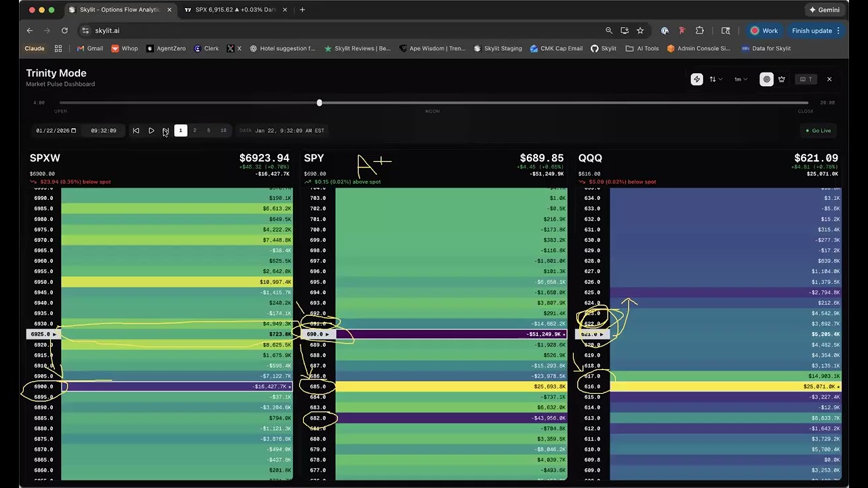Click the site info icon beside skylit.ai

pos(85,30)
